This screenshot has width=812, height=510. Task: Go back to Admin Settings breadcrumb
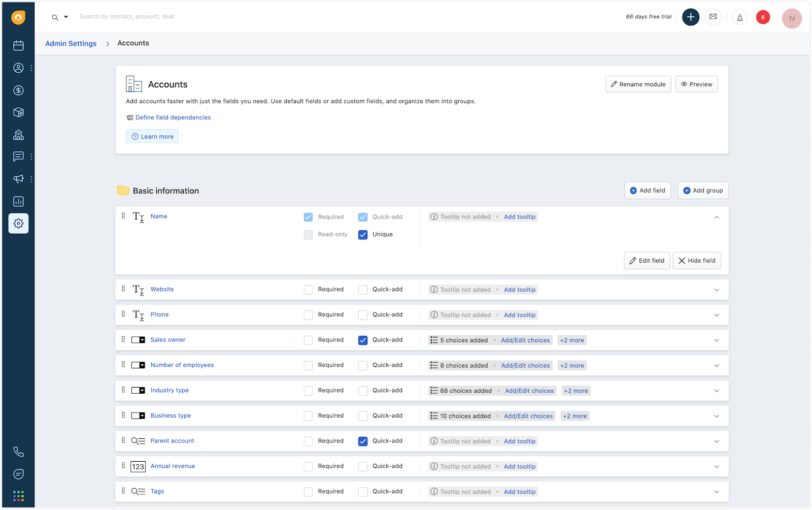click(x=71, y=44)
